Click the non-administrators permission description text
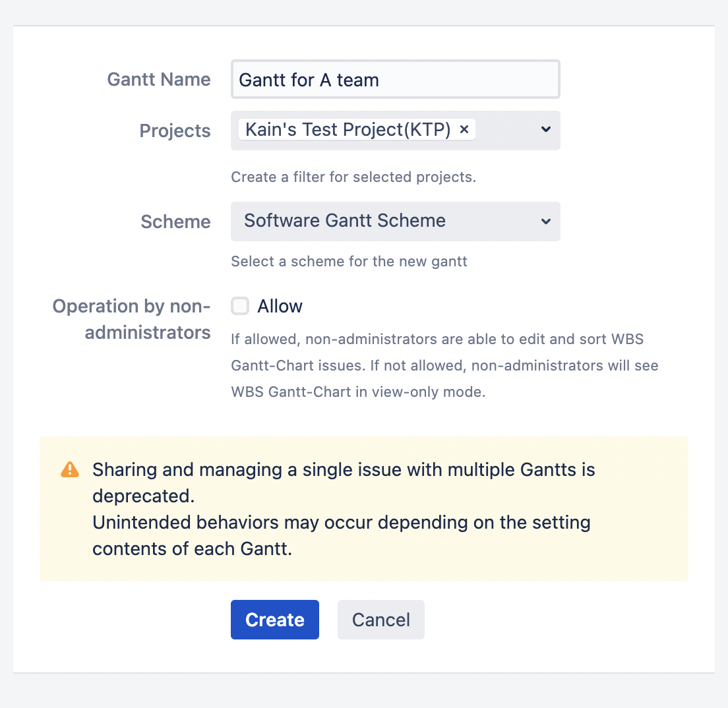728x708 pixels. pyautogui.click(x=444, y=365)
